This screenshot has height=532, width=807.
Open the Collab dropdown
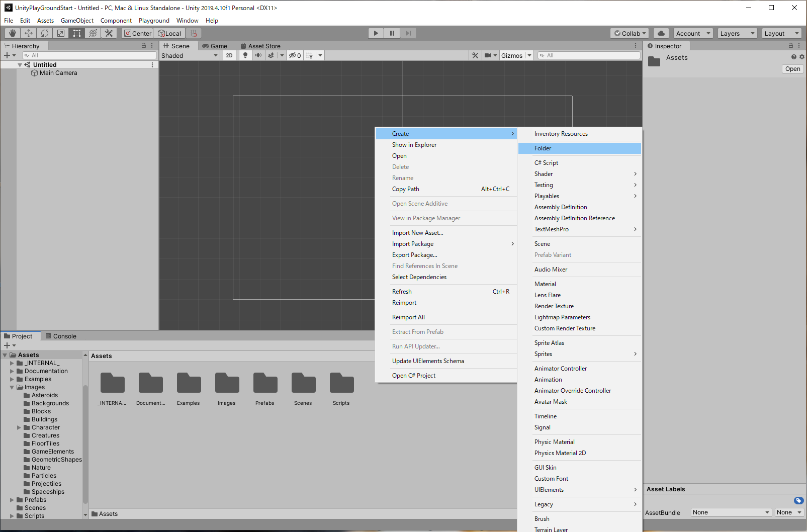630,33
